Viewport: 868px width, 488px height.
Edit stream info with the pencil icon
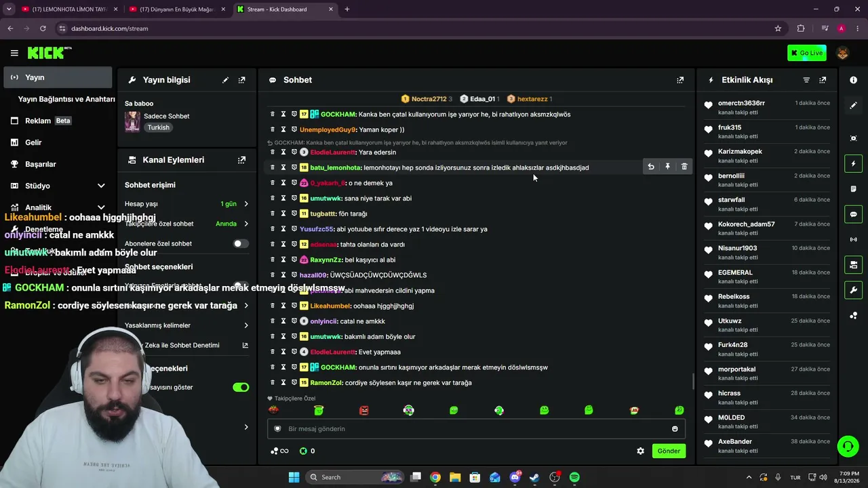coord(225,80)
